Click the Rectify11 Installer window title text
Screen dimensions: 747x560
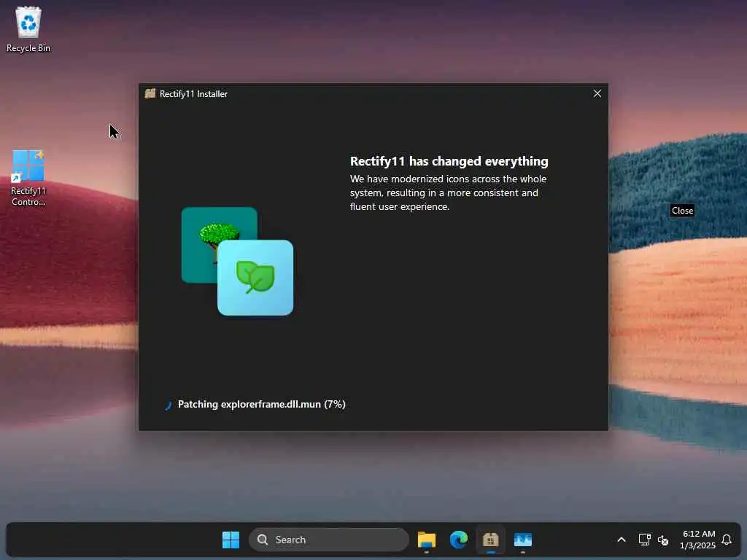(193, 94)
